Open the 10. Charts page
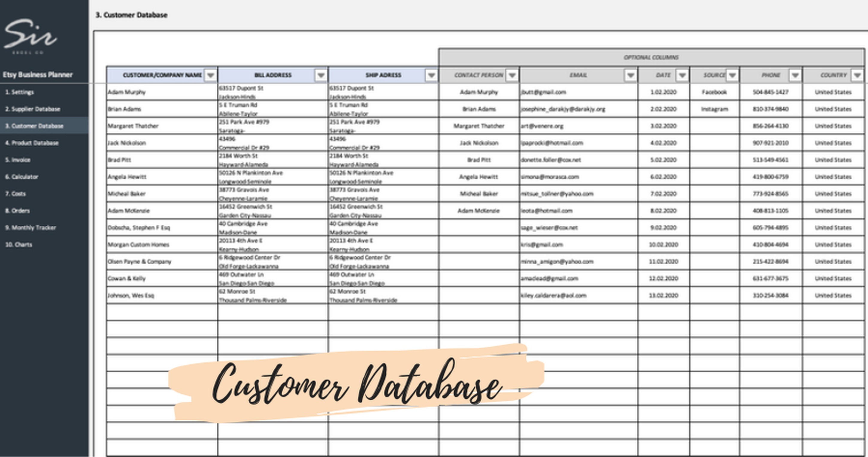868x457 pixels. pos(19,245)
